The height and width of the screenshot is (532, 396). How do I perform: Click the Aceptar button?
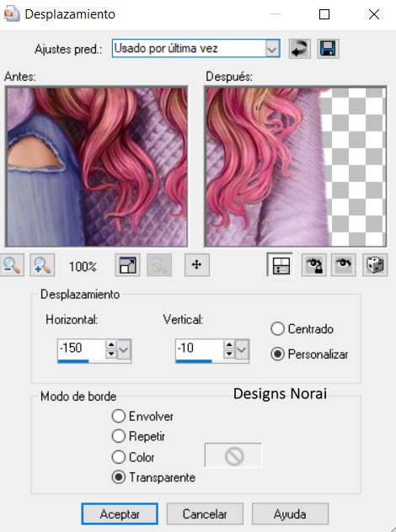point(120,513)
